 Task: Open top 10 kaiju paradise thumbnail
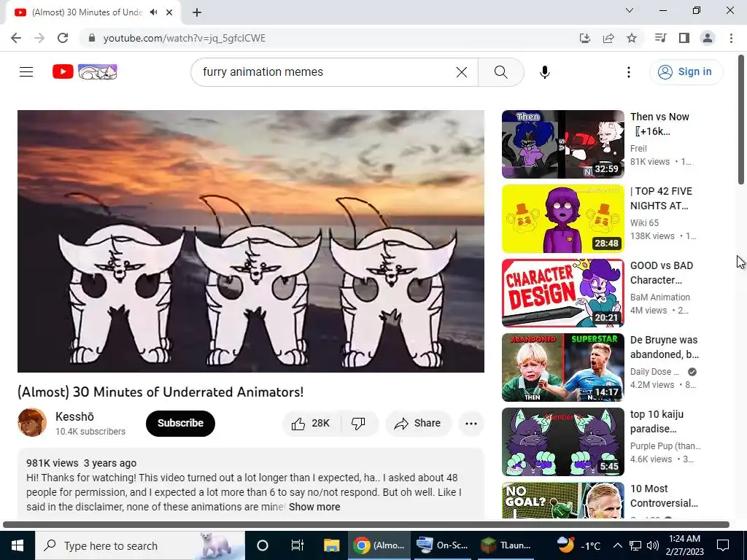coord(562,441)
